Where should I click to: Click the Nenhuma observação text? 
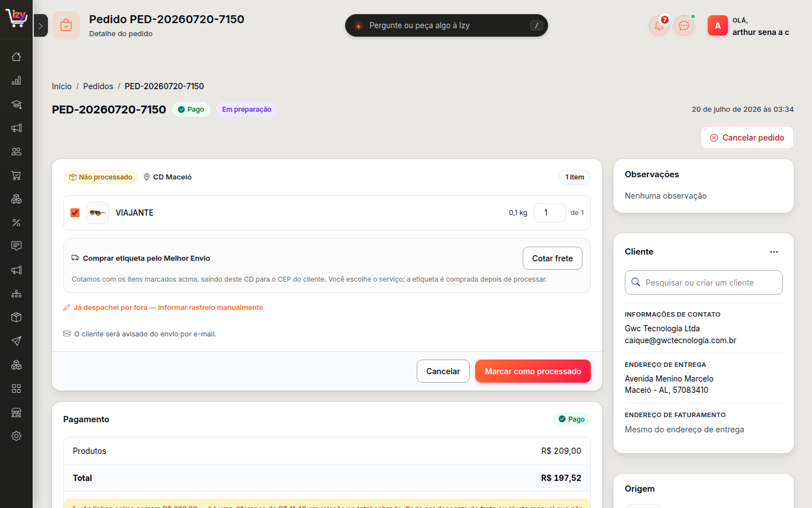[x=665, y=196]
